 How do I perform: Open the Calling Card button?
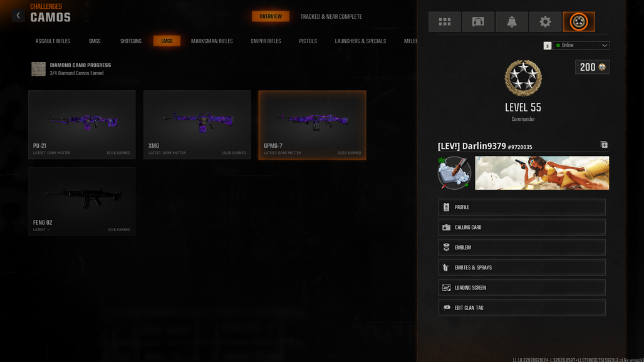(522, 227)
